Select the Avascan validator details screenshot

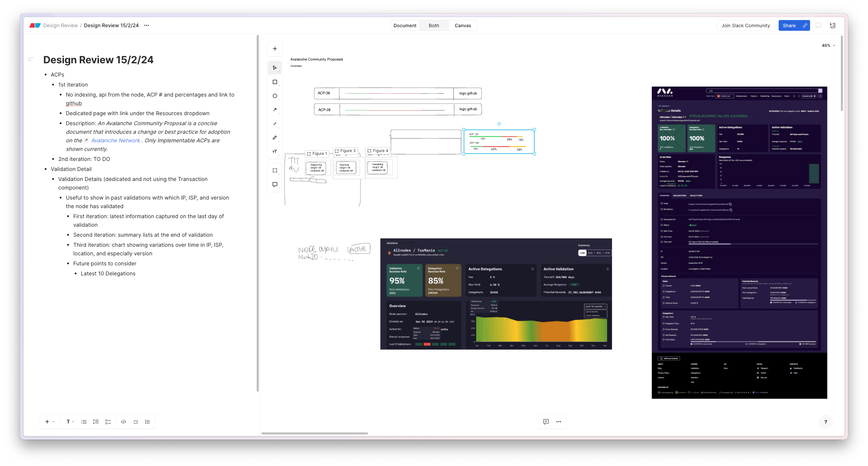[x=739, y=242]
